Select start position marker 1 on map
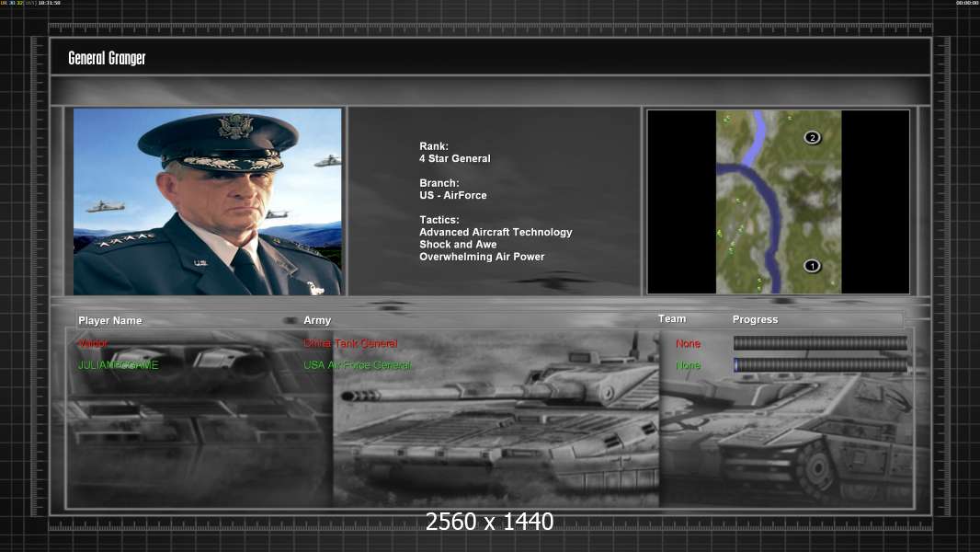Viewport: 980px width, 552px height. 812,266
